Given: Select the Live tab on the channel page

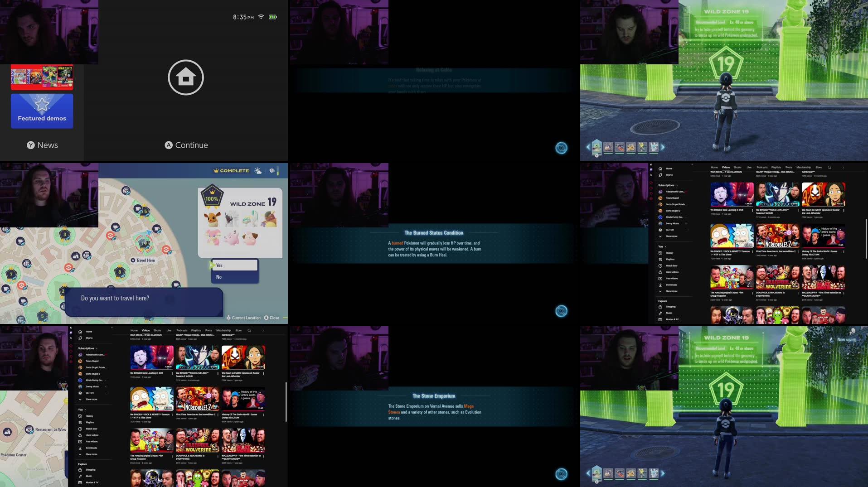Looking at the screenshot, I should [168, 330].
